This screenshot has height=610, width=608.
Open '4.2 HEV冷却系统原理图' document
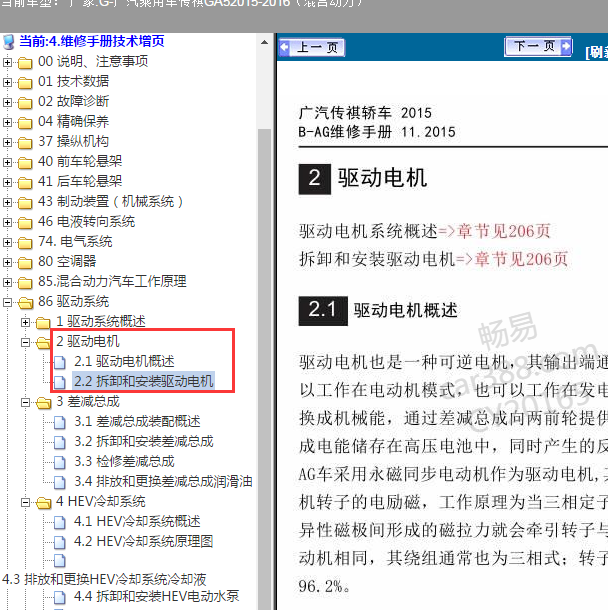pos(144,542)
